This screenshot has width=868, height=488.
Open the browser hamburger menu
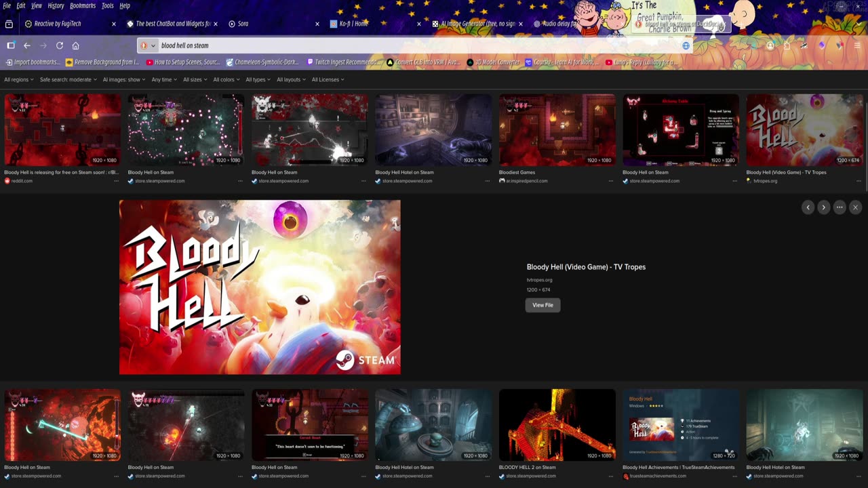[857, 45]
